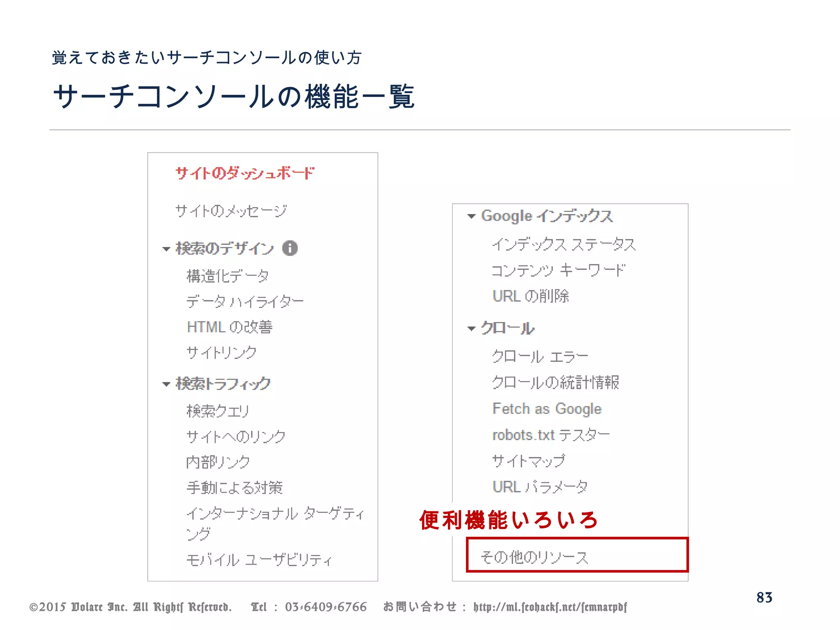This screenshot has width=840, height=630.
Task: Open URL パラメータ item
Action: [x=540, y=487]
